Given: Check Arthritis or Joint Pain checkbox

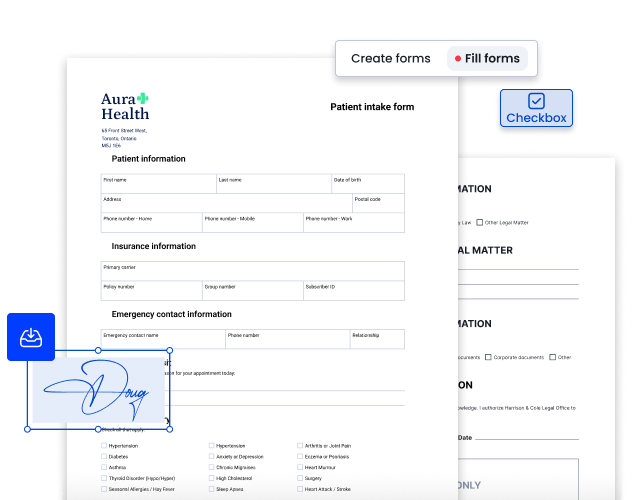Looking at the screenshot, I should pos(300,445).
